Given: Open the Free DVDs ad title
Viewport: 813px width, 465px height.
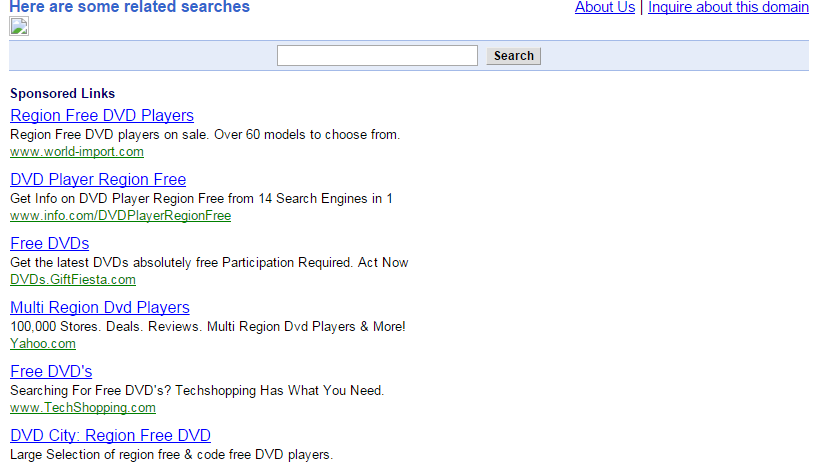Looking at the screenshot, I should 50,243.
